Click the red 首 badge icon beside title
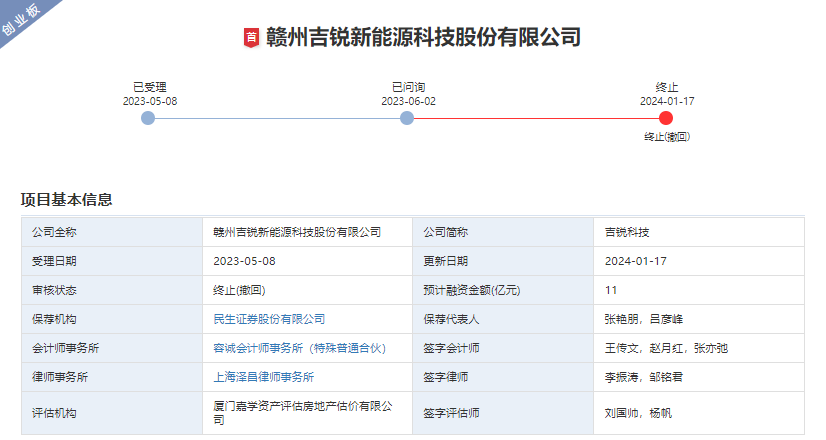This screenshot has width=826, height=440. pyautogui.click(x=252, y=37)
